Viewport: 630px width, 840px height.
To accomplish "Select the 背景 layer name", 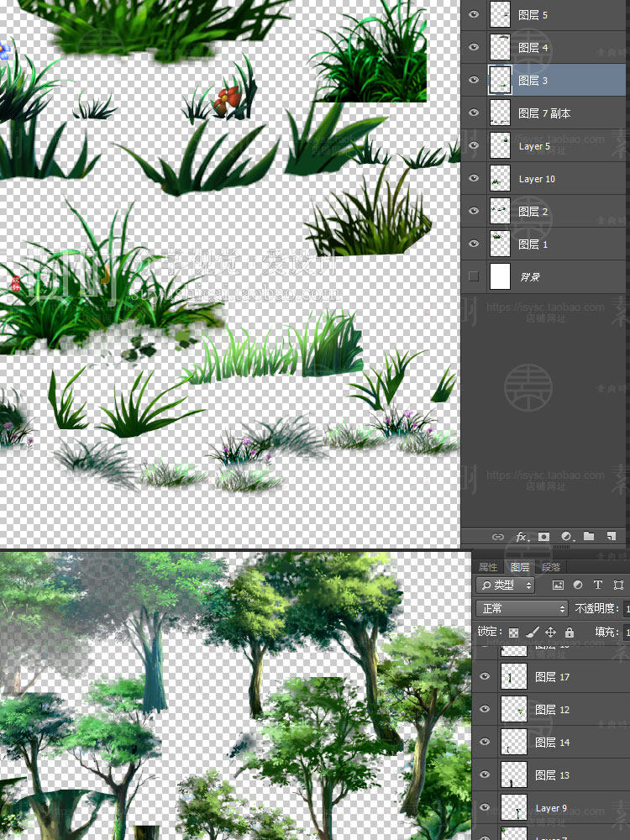I will (x=530, y=276).
